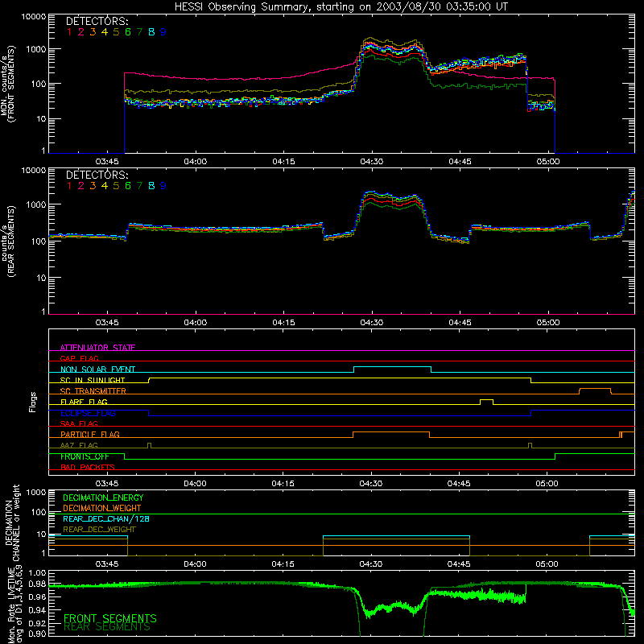Click the 04:00 time label under rear segments panel

point(195,323)
